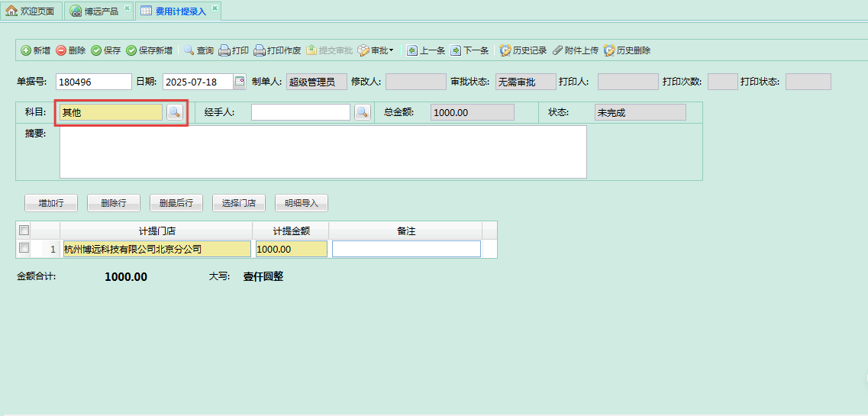Click the 打印 (print) toolbar button
The width and height of the screenshot is (868, 416).
(x=234, y=50)
